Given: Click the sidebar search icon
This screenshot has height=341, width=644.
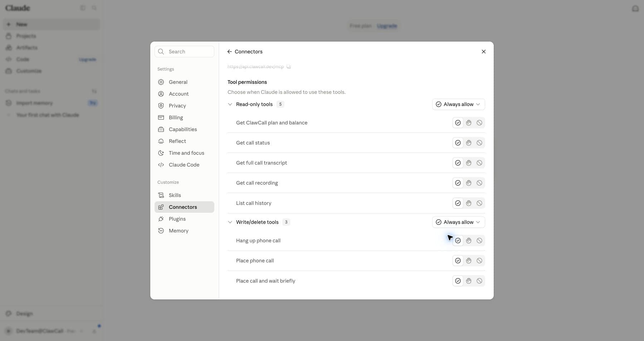Looking at the screenshot, I should coord(94,8).
